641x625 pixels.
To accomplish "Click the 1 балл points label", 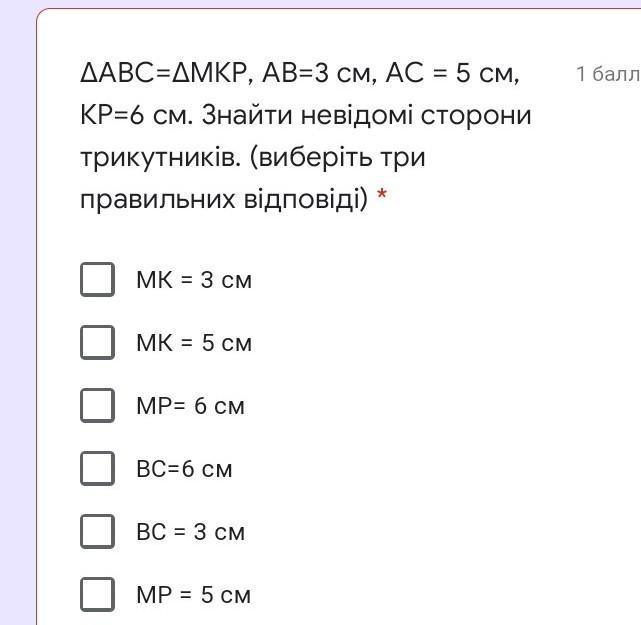I will tap(607, 74).
